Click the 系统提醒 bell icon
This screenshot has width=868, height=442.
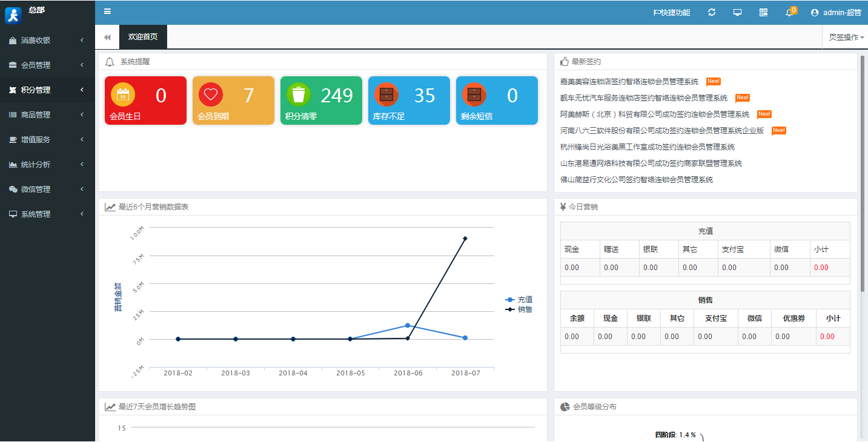pyautogui.click(x=110, y=62)
